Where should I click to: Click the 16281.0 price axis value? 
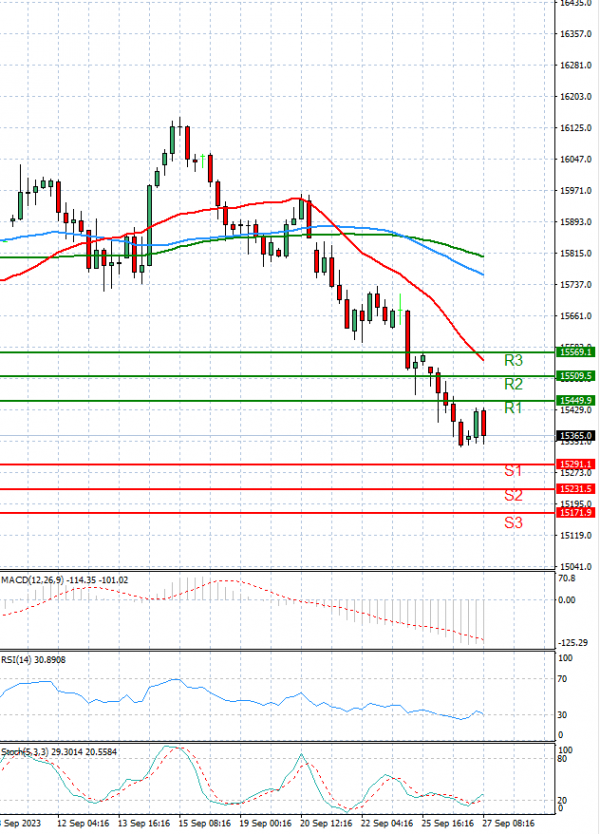[576, 65]
